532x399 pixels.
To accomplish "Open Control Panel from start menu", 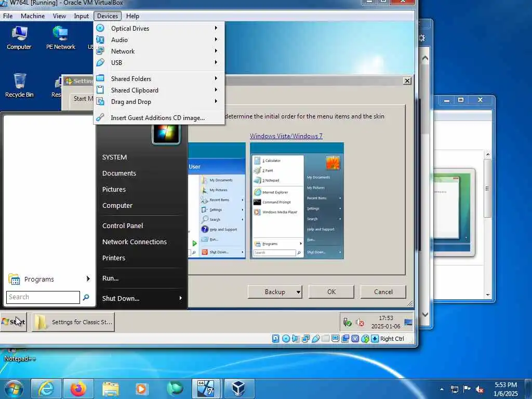I will 123,225.
